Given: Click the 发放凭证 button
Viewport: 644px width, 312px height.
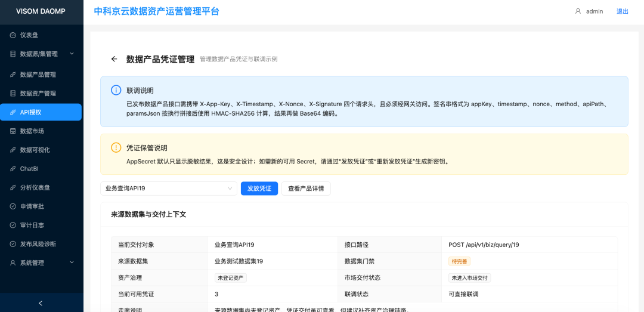Looking at the screenshot, I should 259,189.
